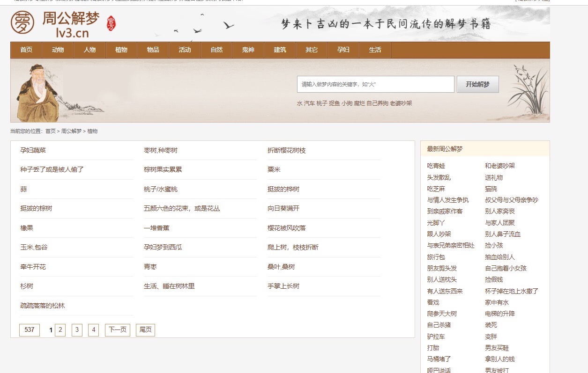The width and height of the screenshot is (588, 373).
Task: Open the 手掌上长树 dream article
Action: click(x=283, y=286)
